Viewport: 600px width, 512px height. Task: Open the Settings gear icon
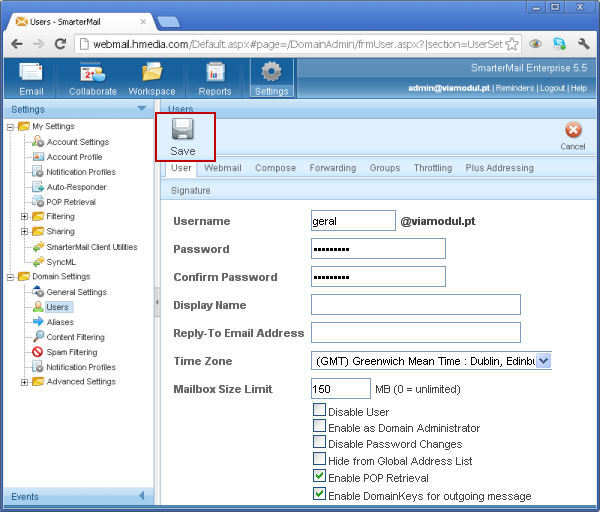(271, 72)
